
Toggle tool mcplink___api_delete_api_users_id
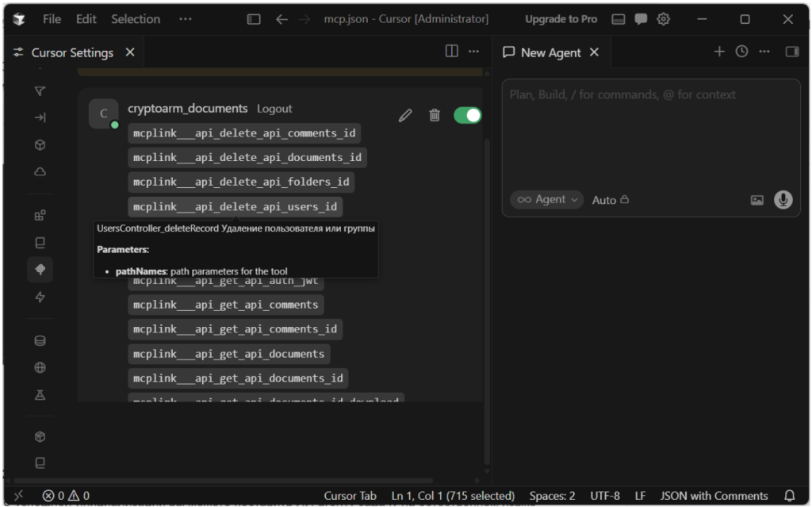pos(235,207)
